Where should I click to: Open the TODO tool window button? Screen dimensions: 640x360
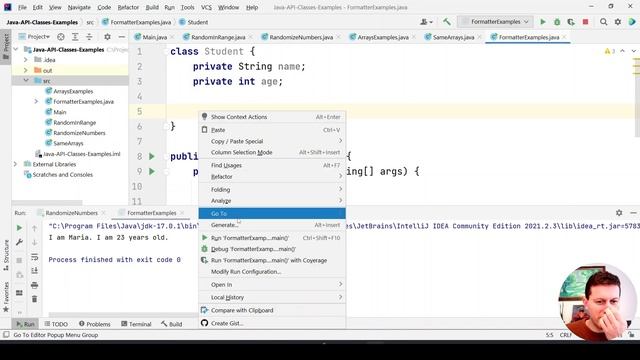coord(56,324)
